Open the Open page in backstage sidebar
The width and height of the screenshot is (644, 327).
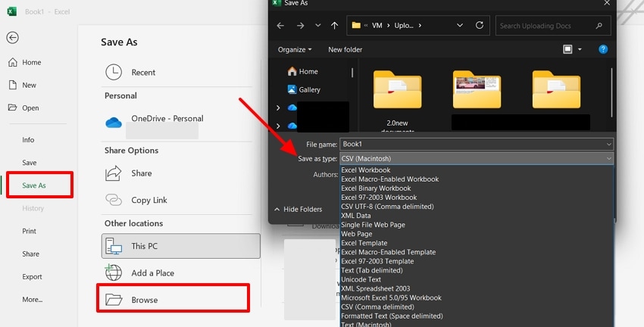[23, 108]
